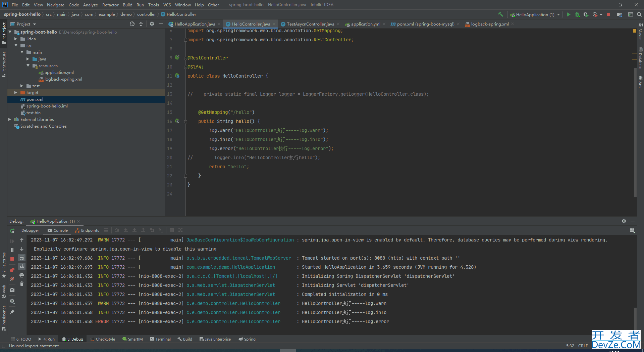Toggle Mute Breakpoints in the Debug panel

12,279
